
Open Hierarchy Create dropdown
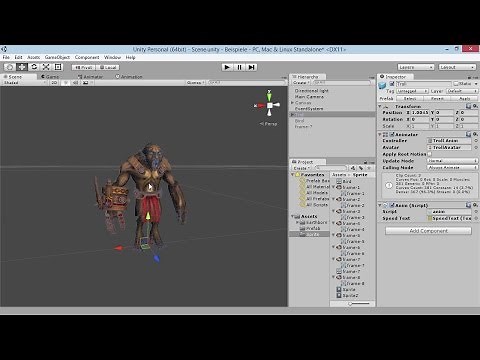[x=301, y=82]
